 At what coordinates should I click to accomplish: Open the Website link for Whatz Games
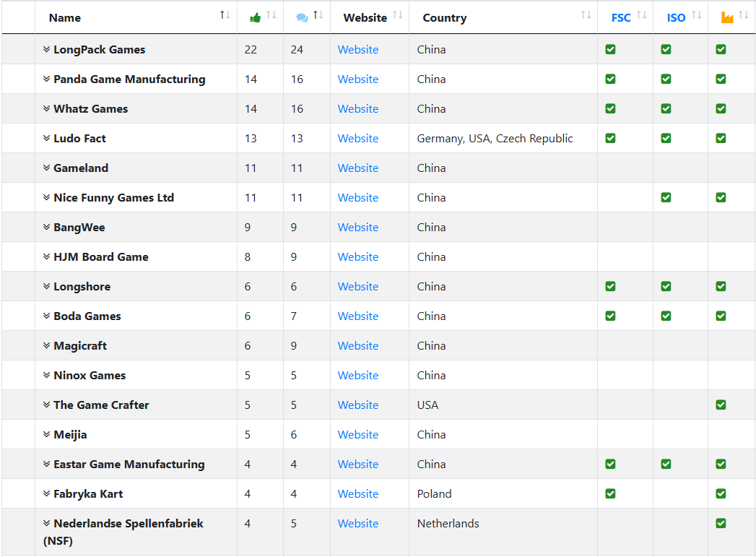pos(358,109)
